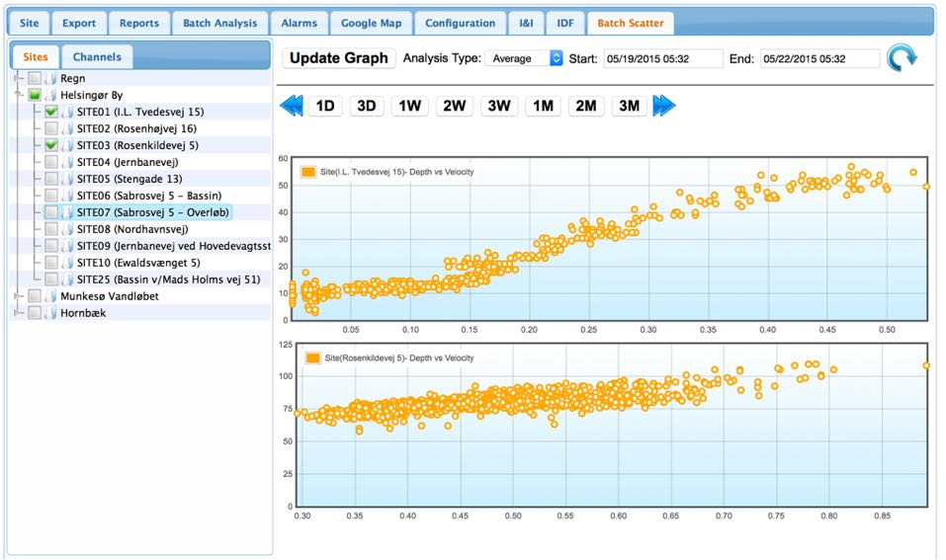Click the circular refresh arrow icon
Image resolution: width=946 pixels, height=560 pixels.
pyautogui.click(x=902, y=58)
